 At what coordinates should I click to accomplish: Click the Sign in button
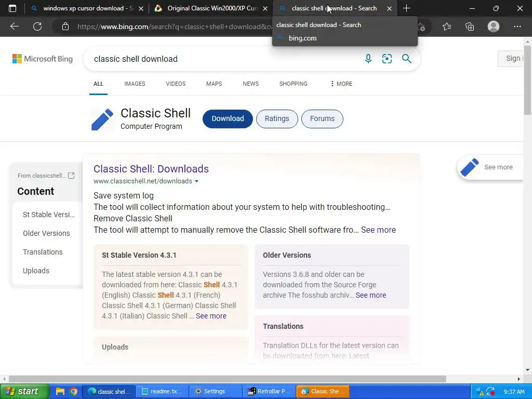[511, 58]
